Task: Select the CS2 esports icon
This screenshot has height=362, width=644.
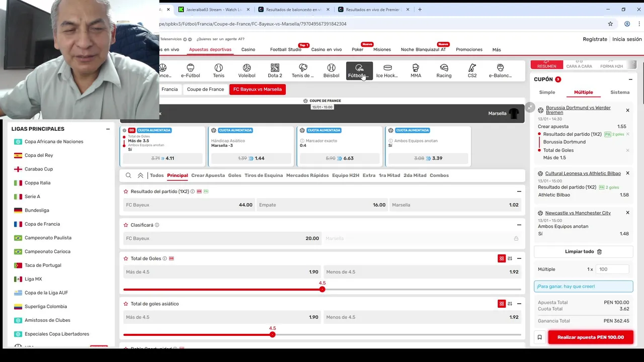Action: (x=472, y=71)
